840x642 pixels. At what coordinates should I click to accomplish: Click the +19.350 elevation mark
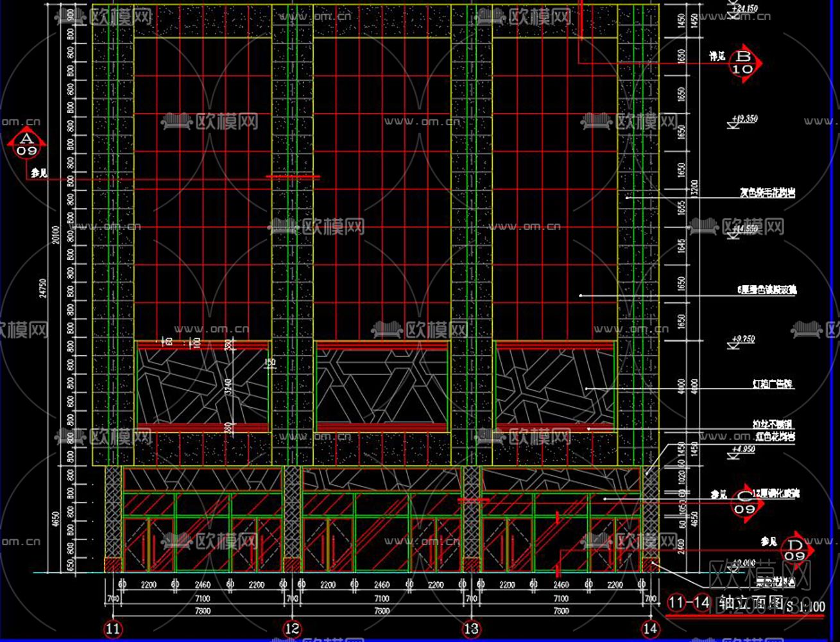[743, 120]
